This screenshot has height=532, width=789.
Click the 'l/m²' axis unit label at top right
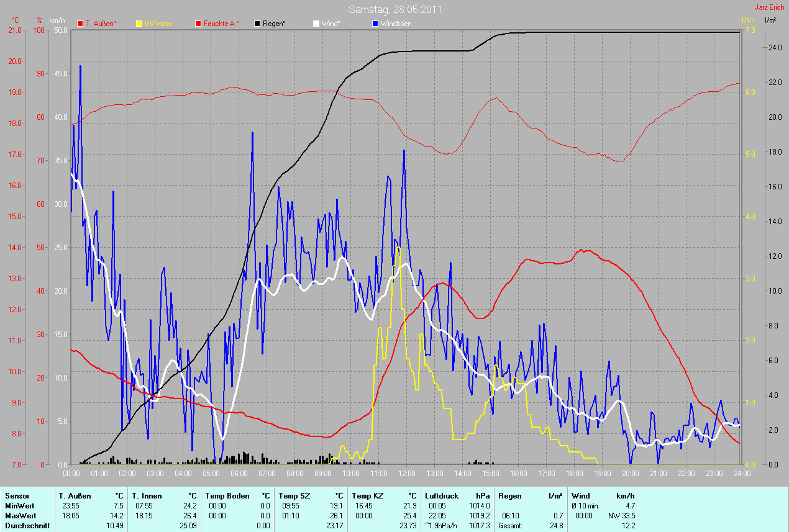click(x=770, y=20)
